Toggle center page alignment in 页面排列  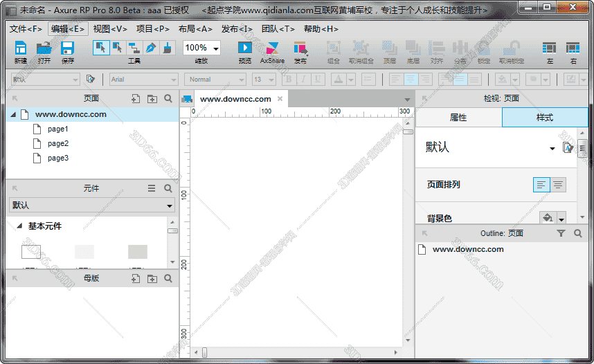(x=557, y=185)
